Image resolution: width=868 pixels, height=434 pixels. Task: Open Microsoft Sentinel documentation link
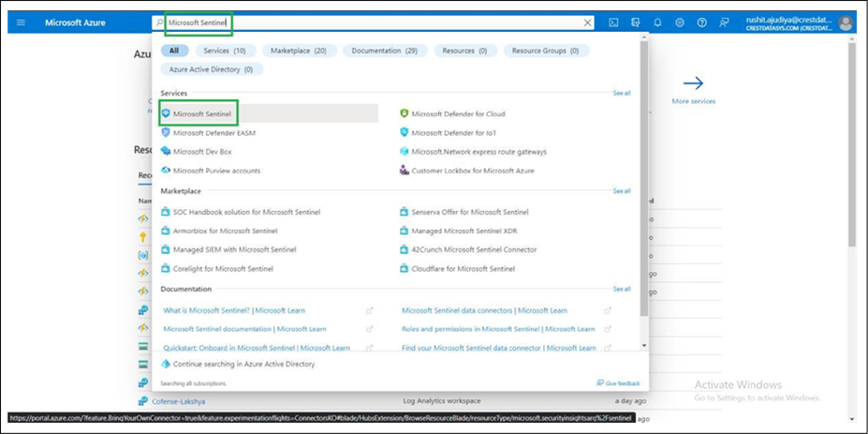coord(244,329)
